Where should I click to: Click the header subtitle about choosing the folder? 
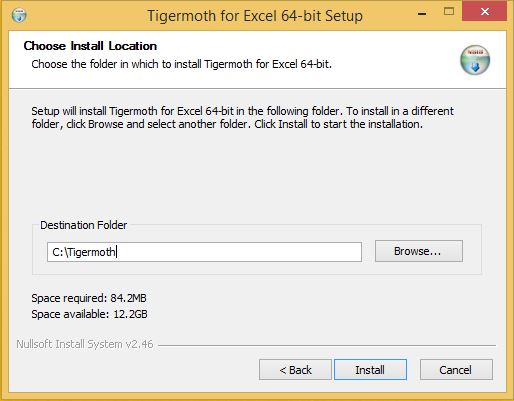click(x=182, y=64)
